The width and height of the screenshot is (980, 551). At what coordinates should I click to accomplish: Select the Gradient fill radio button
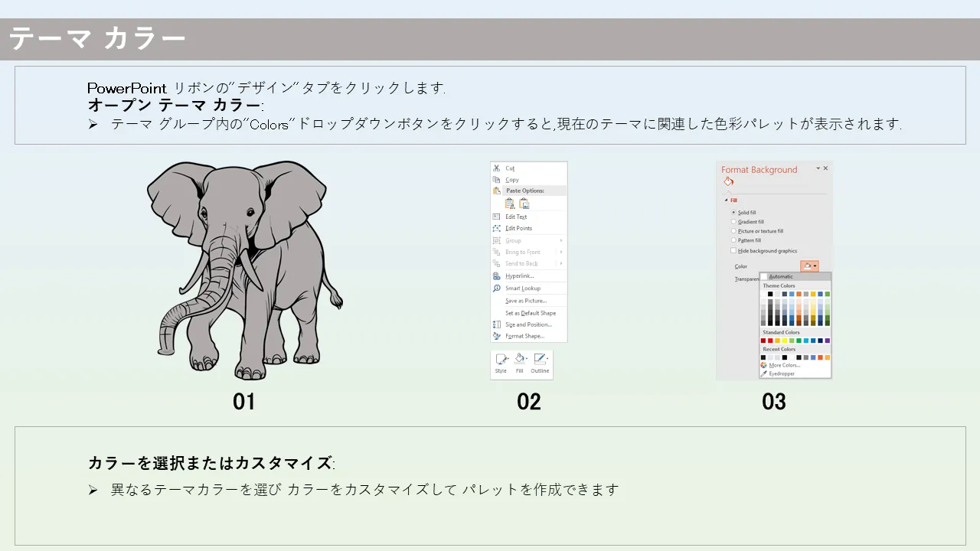pos(733,222)
